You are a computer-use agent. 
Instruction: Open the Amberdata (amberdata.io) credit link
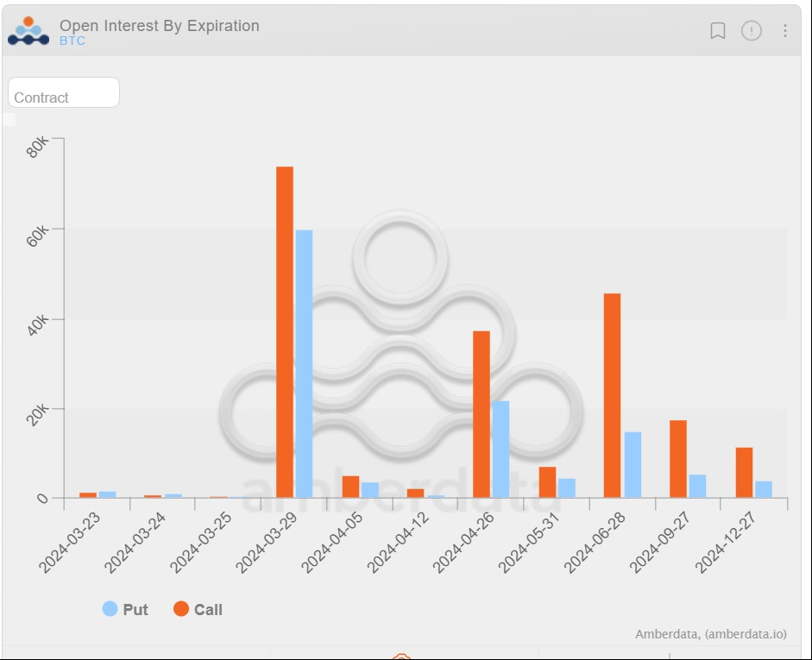[710, 634]
